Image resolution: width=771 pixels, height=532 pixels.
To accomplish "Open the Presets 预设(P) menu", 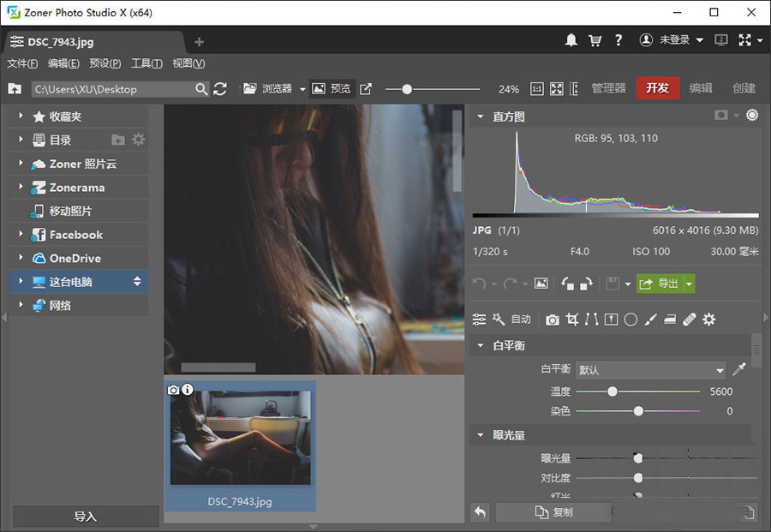I will coord(105,63).
